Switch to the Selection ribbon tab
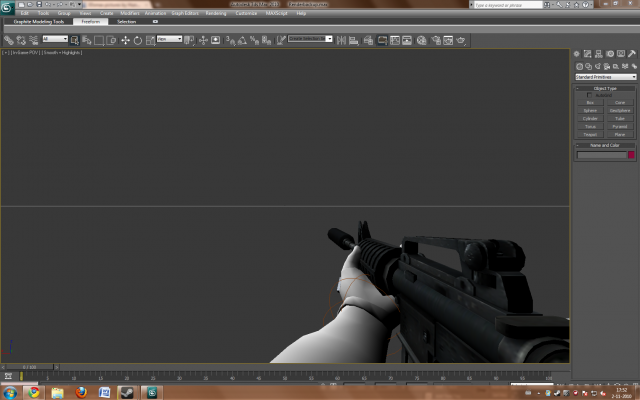The image size is (640, 400). [x=127, y=22]
